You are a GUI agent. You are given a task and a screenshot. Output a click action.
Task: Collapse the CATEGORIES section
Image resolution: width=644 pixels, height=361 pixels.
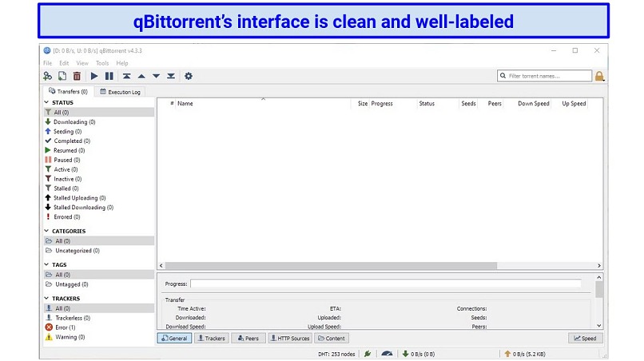(46, 231)
